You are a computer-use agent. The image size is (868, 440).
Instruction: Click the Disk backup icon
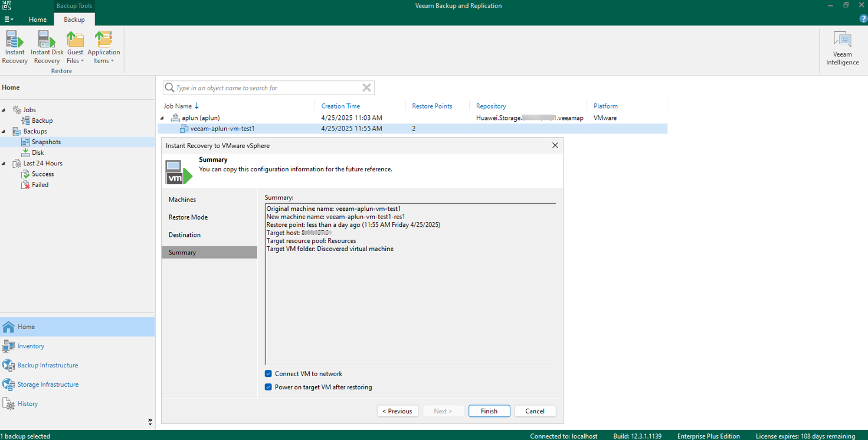25,152
